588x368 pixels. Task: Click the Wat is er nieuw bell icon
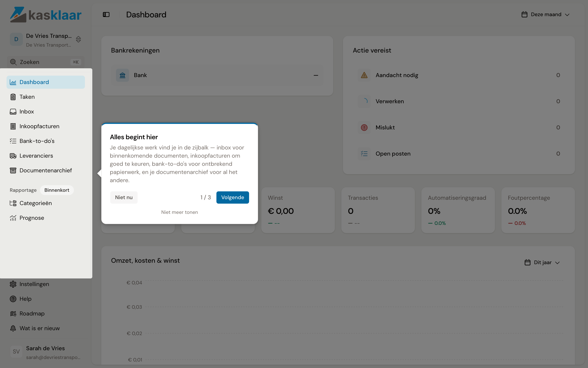coord(13,328)
